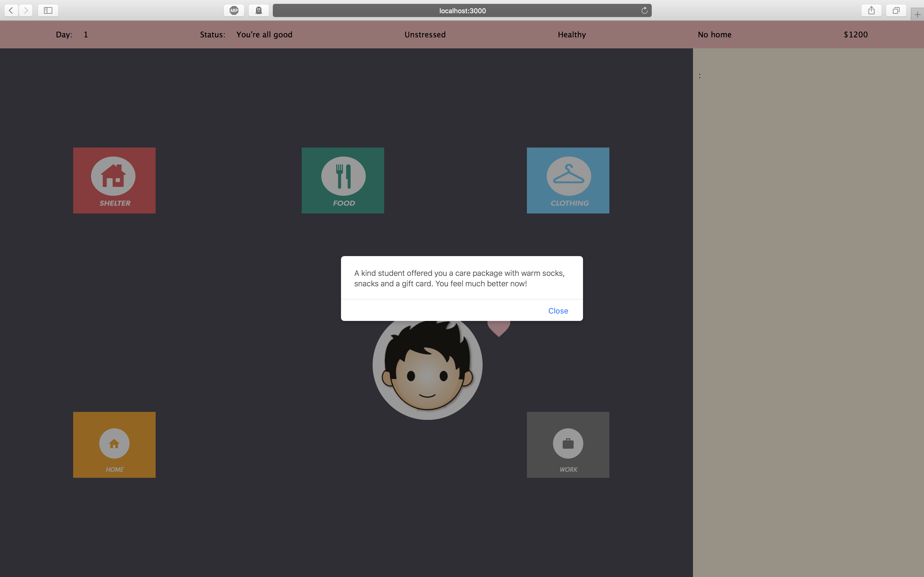Open the Ghostery ghost extension icon
The image size is (924, 577).
tap(258, 10)
